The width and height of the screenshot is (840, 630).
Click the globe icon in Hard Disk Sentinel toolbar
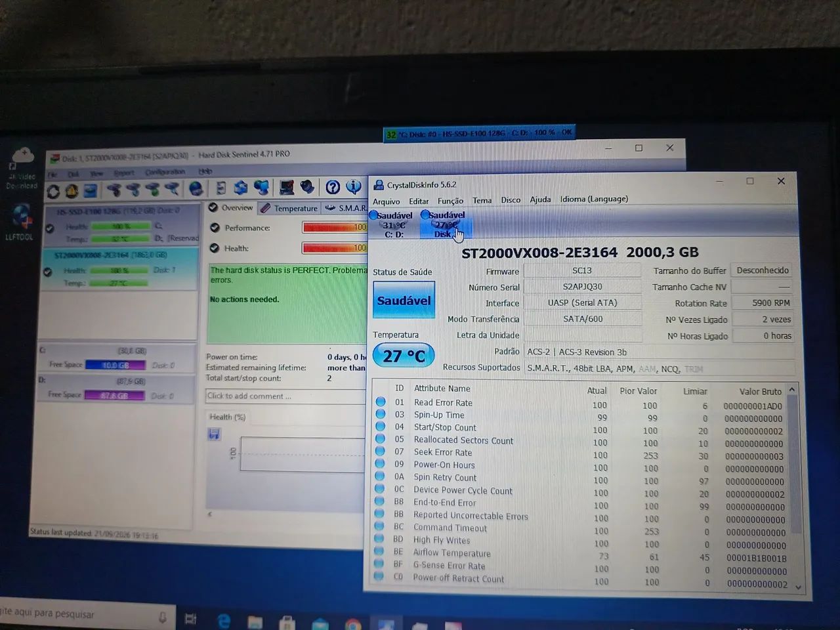(196, 189)
